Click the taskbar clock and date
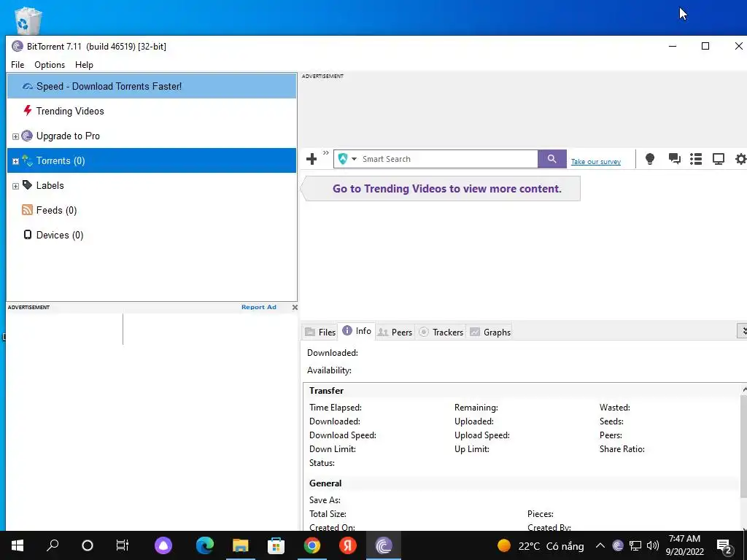 (684, 545)
